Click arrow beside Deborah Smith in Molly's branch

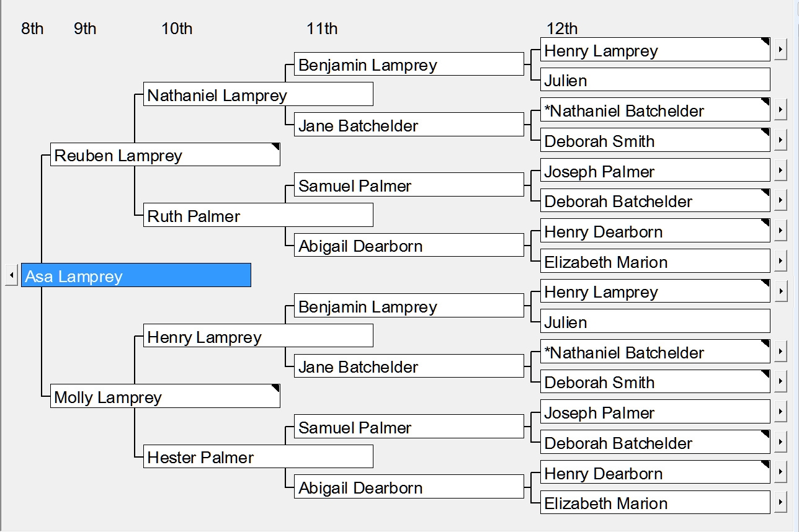coord(780,382)
